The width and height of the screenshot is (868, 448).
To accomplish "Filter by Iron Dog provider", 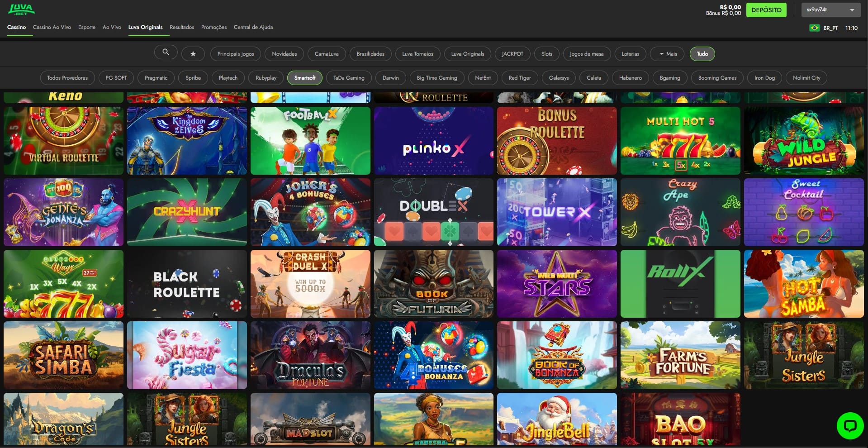I will coord(764,78).
